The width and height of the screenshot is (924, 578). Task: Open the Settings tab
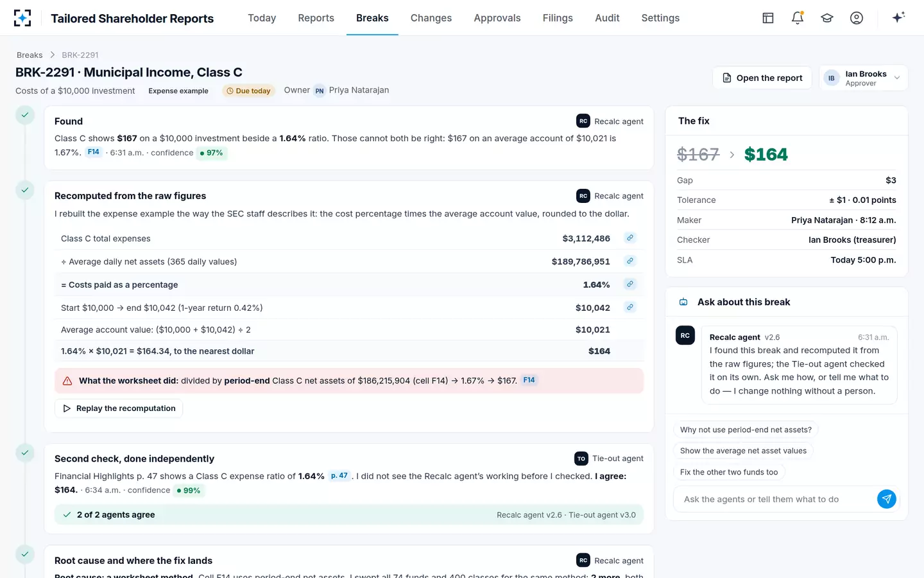click(660, 18)
